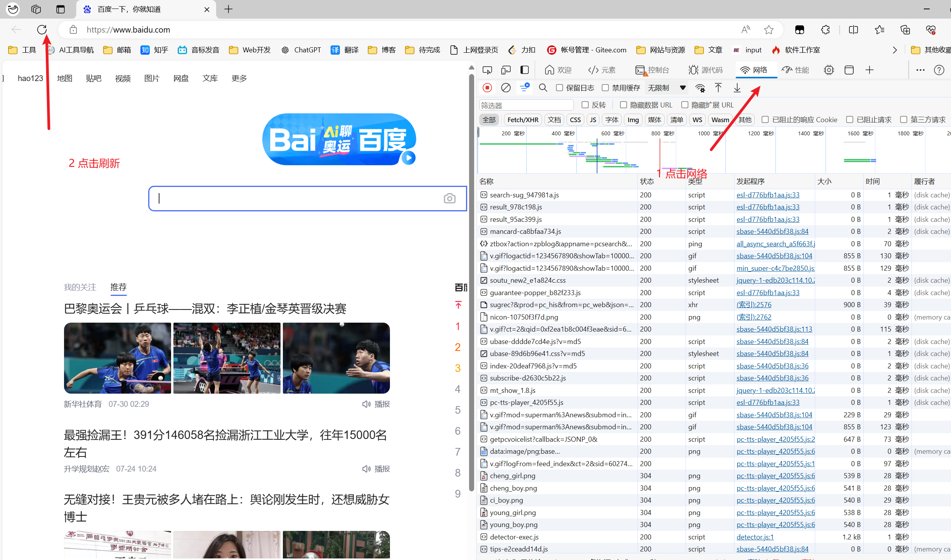Click the browser refresh icon

coord(42,29)
